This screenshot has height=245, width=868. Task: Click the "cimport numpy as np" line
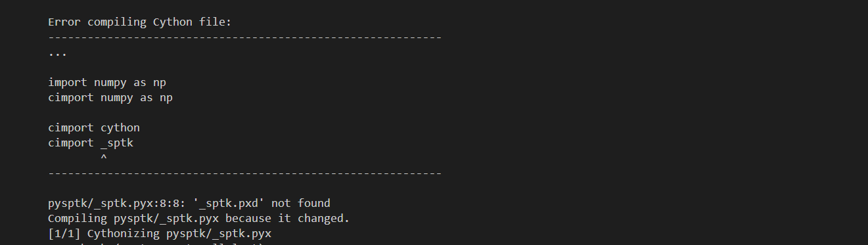(x=110, y=98)
